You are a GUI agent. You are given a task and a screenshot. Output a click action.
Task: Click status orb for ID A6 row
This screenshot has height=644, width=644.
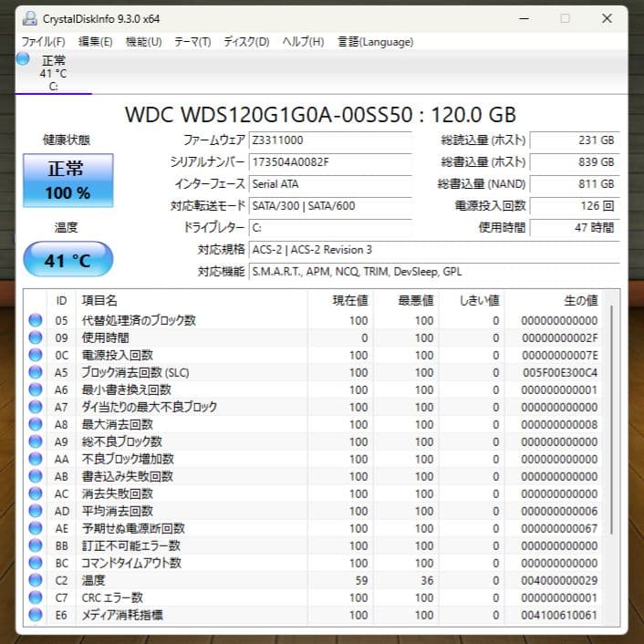pyautogui.click(x=36, y=390)
